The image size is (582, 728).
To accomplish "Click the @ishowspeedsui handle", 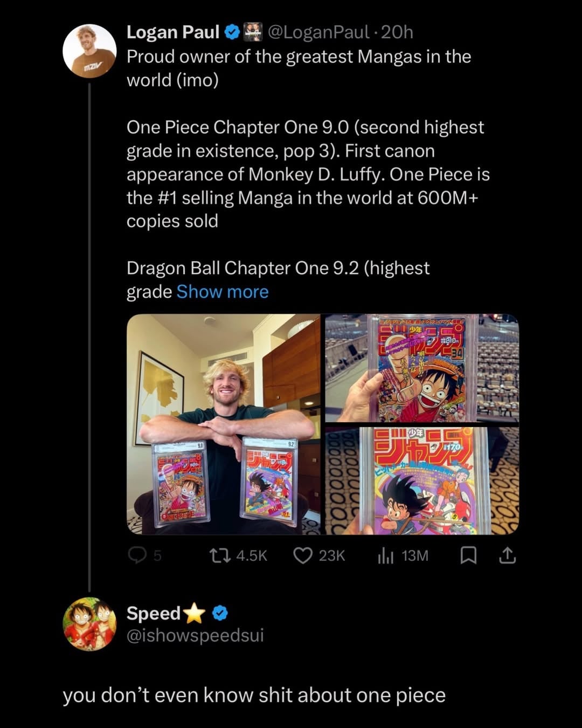I will click(193, 636).
